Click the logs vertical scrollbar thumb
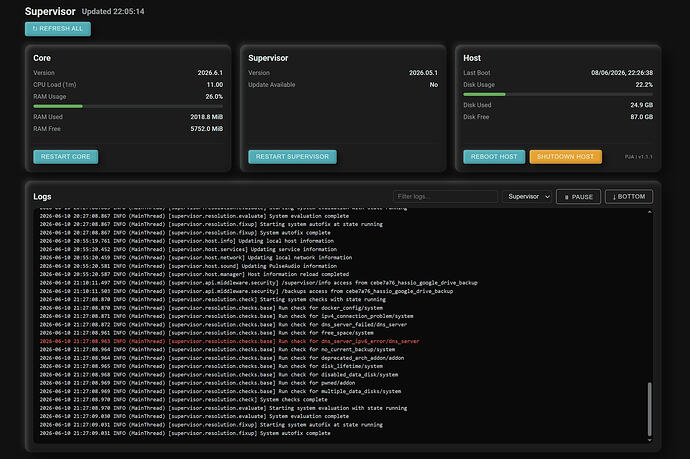Viewport: 690px width, 459px height. [650, 409]
